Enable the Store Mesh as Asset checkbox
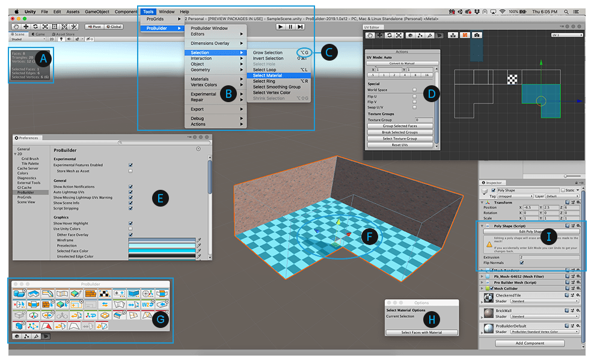Viewport: 594px width, 364px height. click(130, 171)
